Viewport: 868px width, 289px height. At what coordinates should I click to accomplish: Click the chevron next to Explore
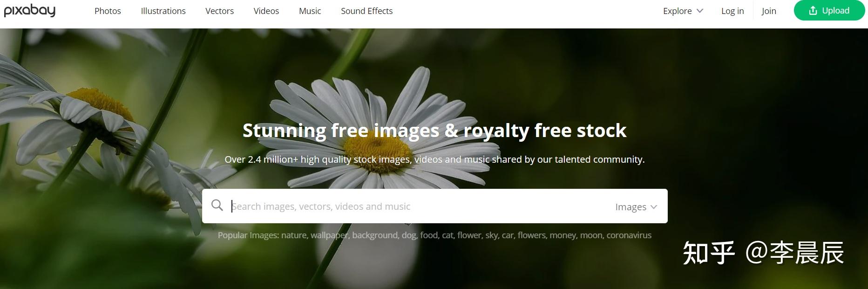point(699,11)
